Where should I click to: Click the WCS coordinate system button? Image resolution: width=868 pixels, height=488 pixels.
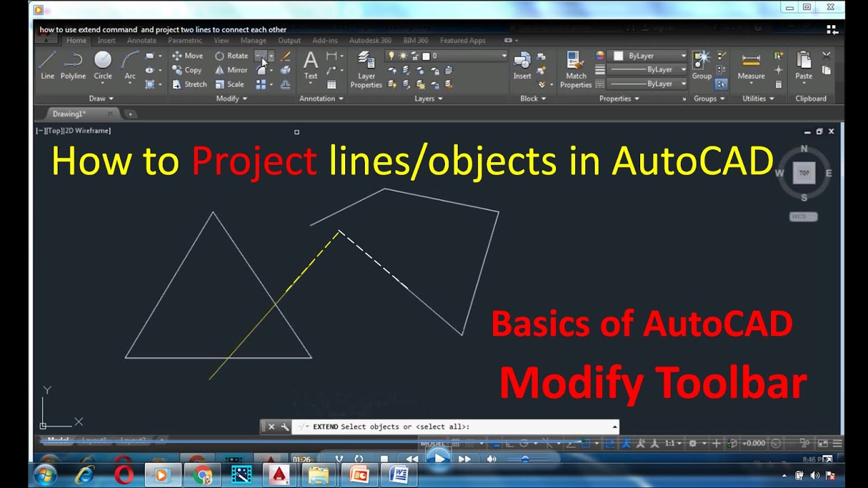pos(804,217)
